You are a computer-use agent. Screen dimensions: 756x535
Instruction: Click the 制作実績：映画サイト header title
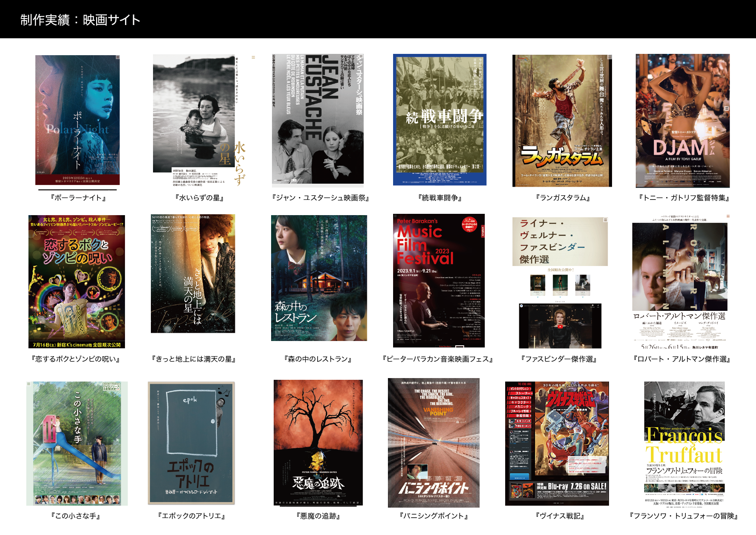pos(80,20)
